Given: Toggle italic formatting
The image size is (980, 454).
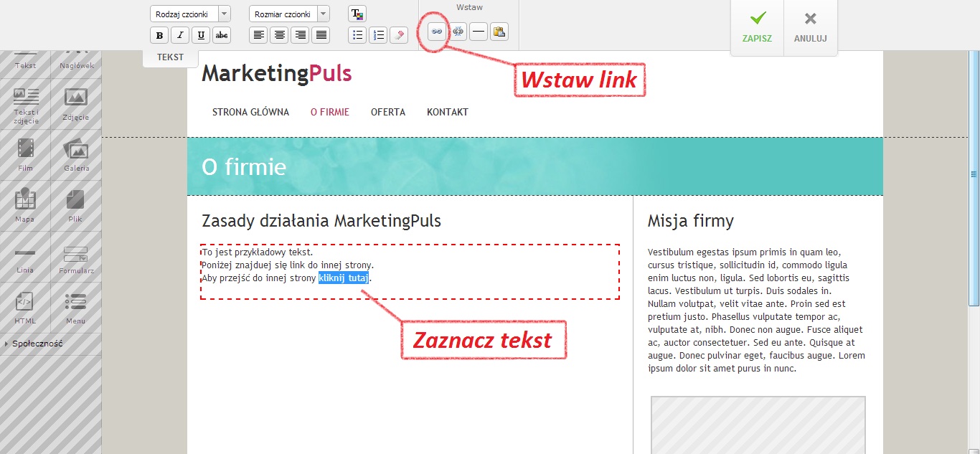Looking at the screenshot, I should tap(180, 35).
